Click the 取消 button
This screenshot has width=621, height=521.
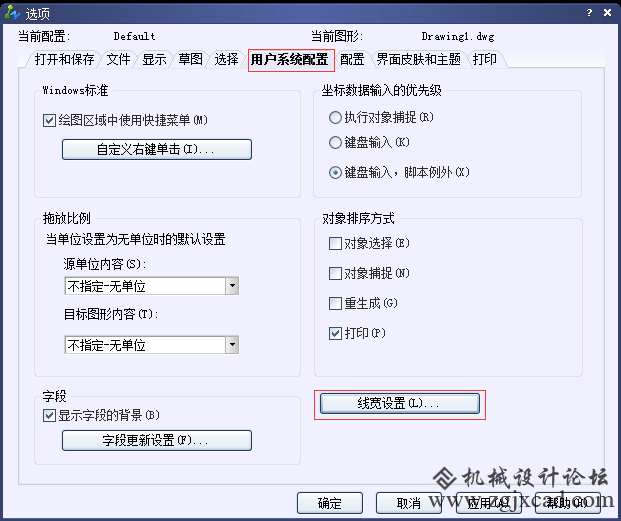pos(409,503)
